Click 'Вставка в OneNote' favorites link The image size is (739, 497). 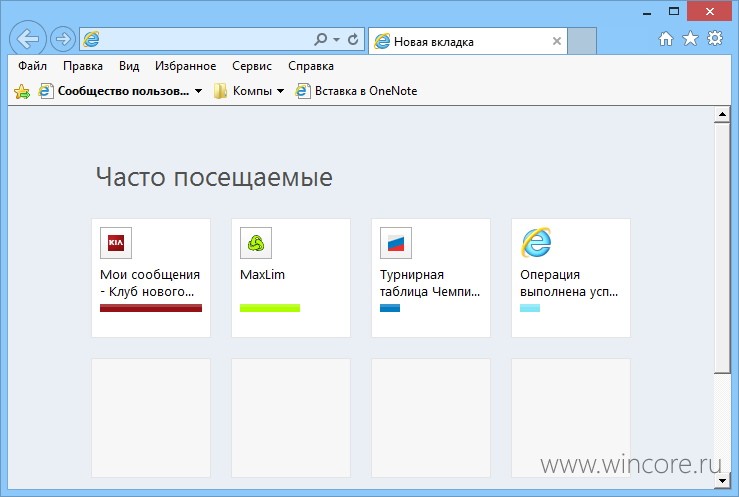click(x=356, y=91)
